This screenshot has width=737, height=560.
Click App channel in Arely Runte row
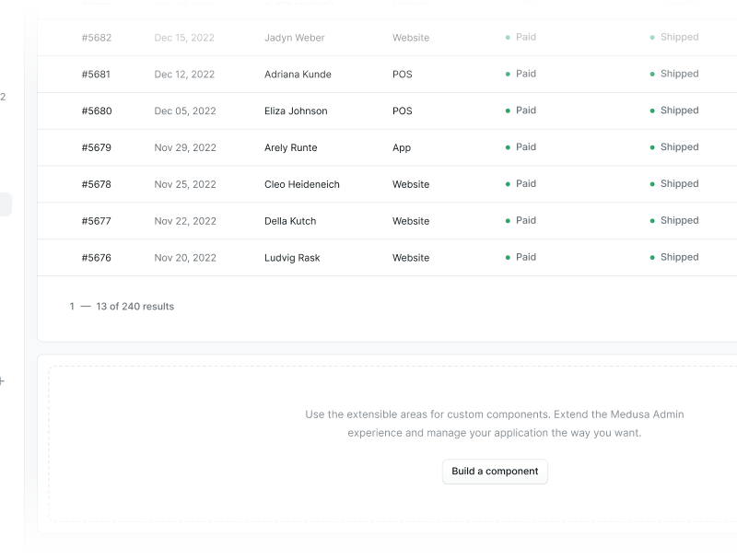coord(402,147)
